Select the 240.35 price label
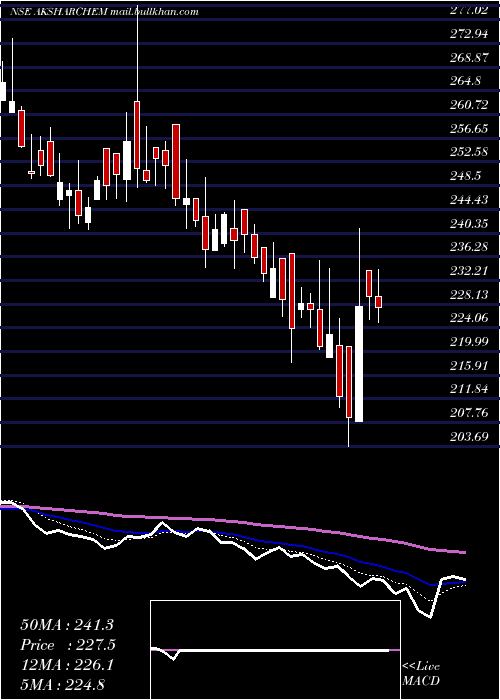500x700 pixels. [x=469, y=223]
